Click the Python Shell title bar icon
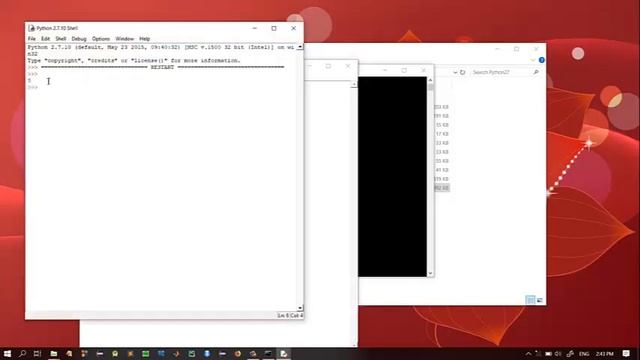640x360 pixels. pos(31,28)
